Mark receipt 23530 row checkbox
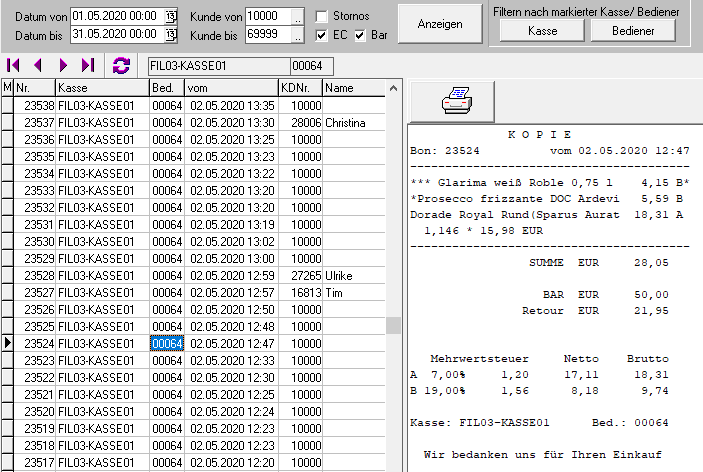Image resolution: width=703 pixels, height=472 pixels. [x=7, y=242]
